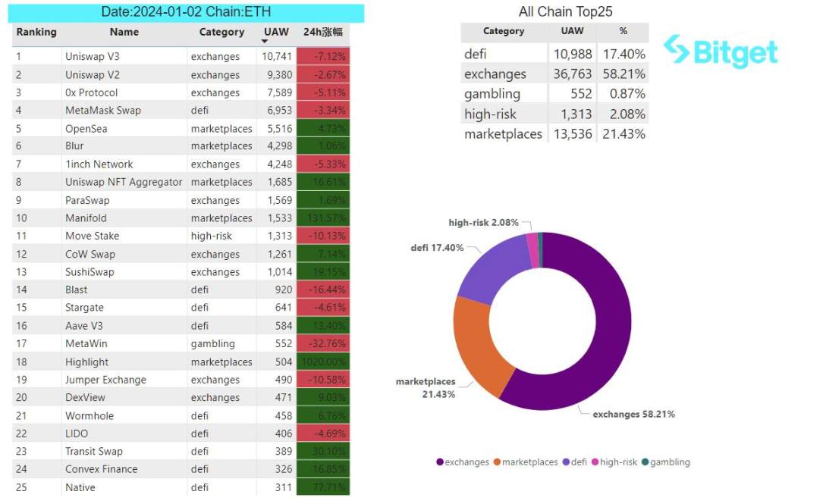Click the Bitget logo icon
The height and width of the screenshot is (504, 823).
(x=677, y=50)
